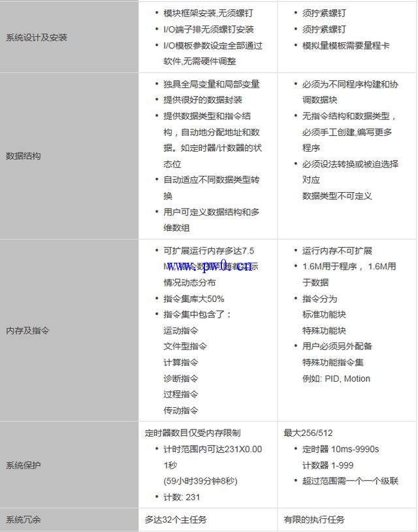This screenshot has height=532, width=418.
Task: Click the 指令集库大50% bullet text
Action: coord(193,299)
